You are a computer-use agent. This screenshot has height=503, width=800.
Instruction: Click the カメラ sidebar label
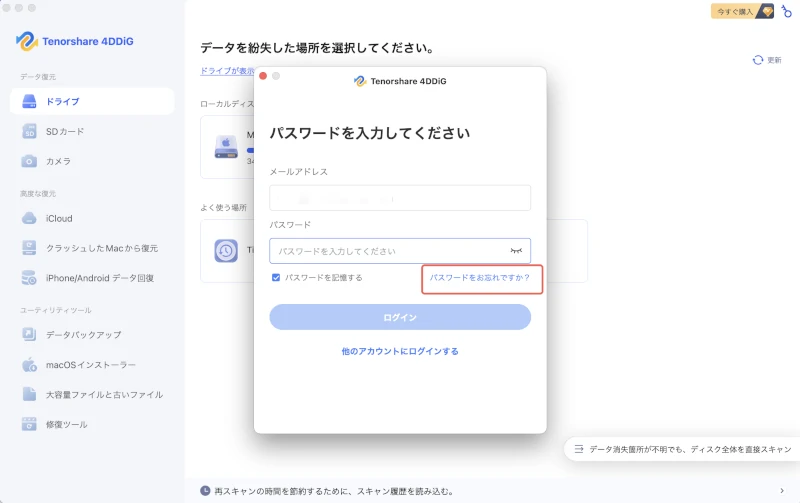(x=58, y=161)
